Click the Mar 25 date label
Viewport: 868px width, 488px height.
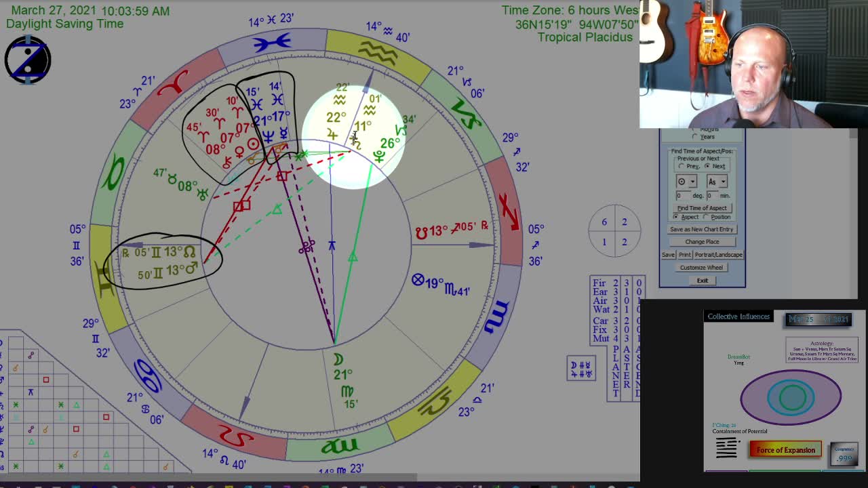pyautogui.click(x=818, y=319)
